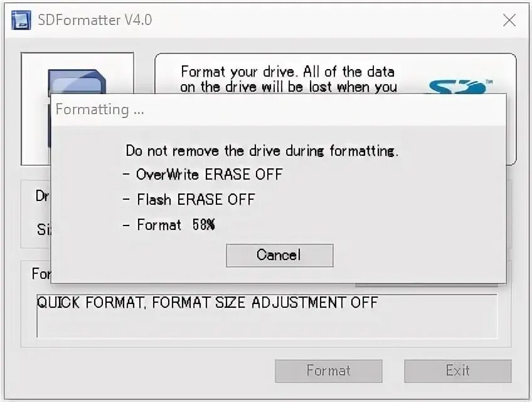532x402 pixels.
Task: Click the greyed-out Format button
Action: [329, 371]
